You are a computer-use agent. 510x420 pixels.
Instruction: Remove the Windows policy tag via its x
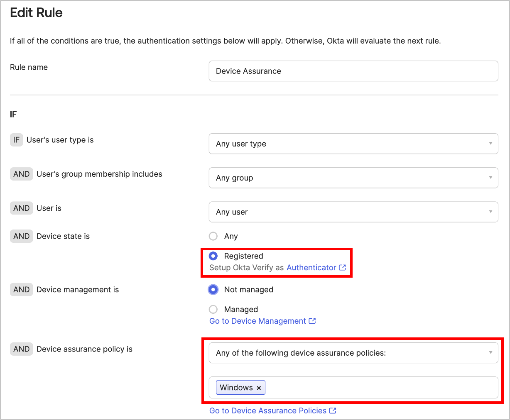click(x=259, y=388)
